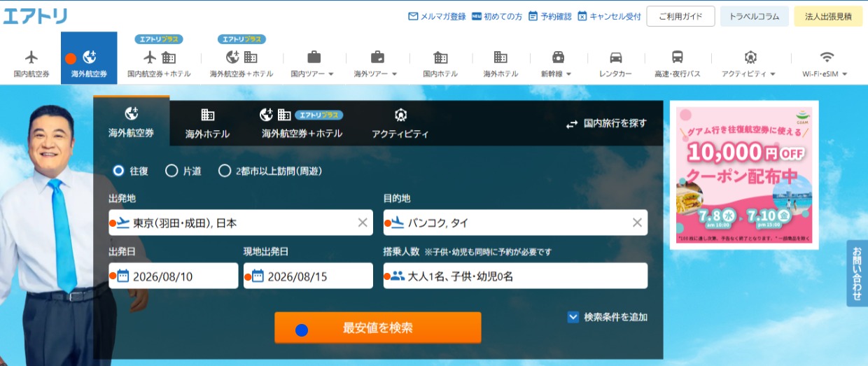The image size is (868, 366).
Task: Toggle 検索条件を追加 checkbox
Action: coord(573,317)
